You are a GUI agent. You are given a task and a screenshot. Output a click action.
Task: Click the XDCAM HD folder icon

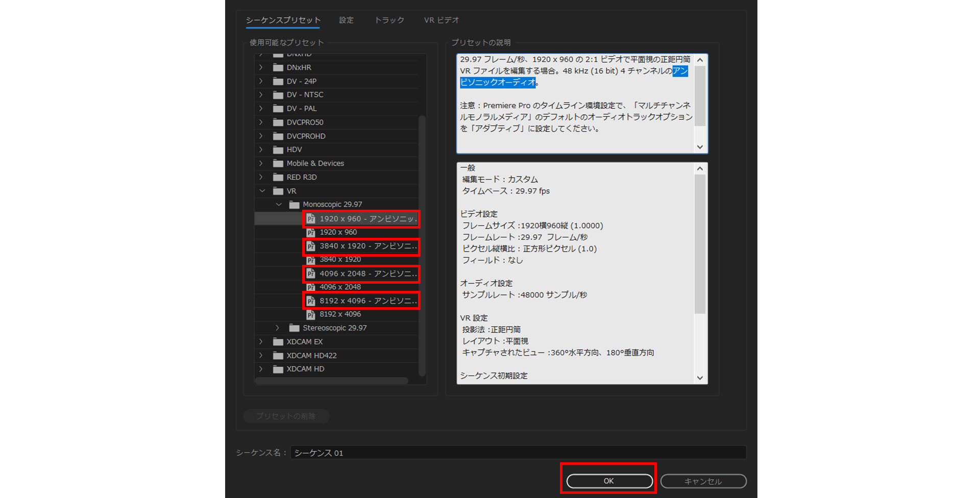coord(278,369)
